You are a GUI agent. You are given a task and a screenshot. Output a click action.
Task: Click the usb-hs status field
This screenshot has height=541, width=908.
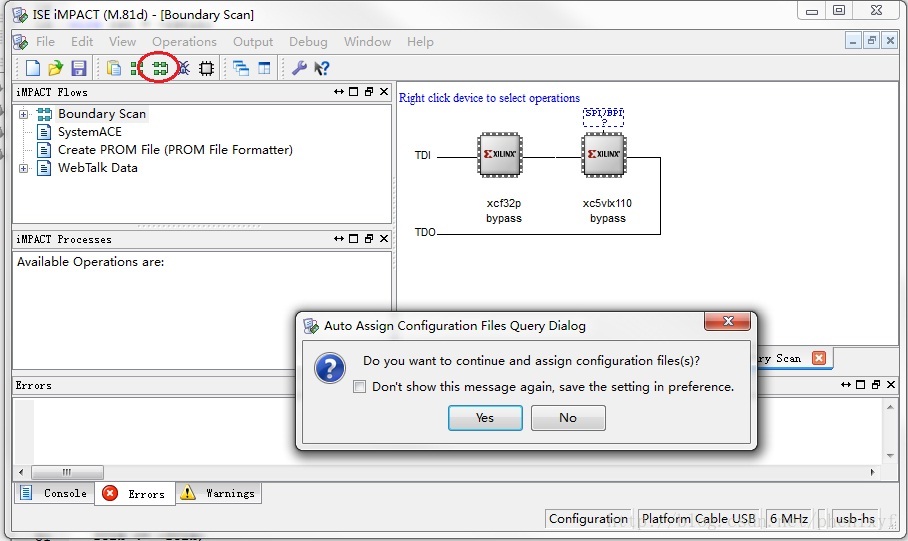(x=855, y=518)
